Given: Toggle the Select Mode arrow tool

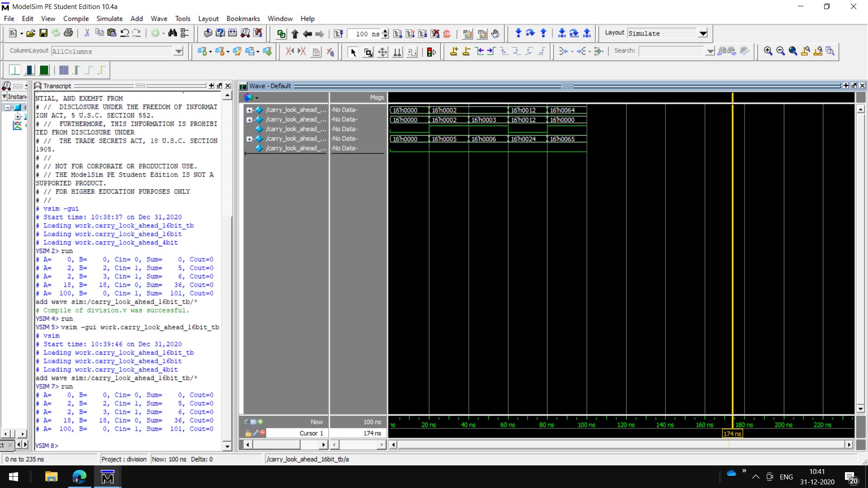Looking at the screenshot, I should [353, 52].
